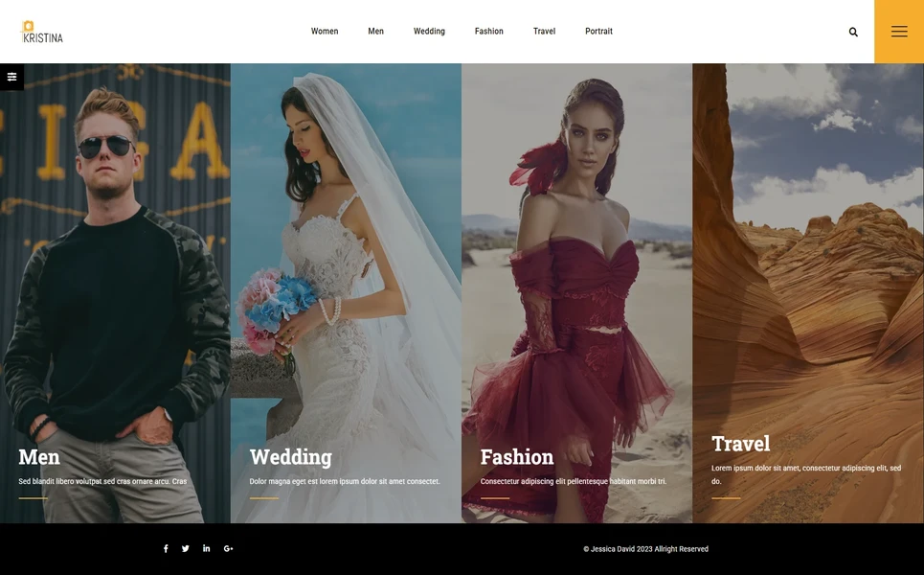Visit the Facebook page via footer icon

[164, 547]
